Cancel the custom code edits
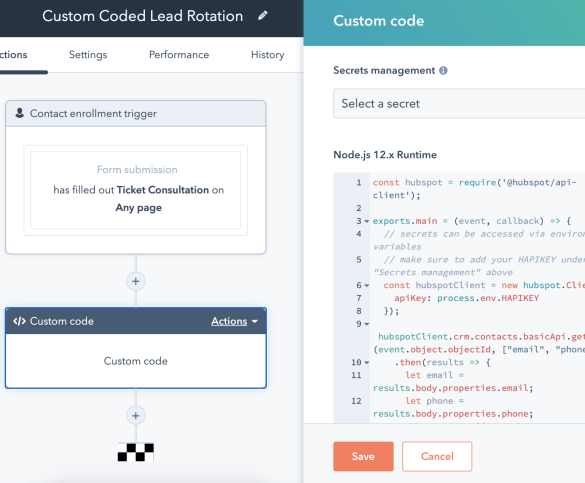The width and height of the screenshot is (585, 483). (x=437, y=457)
